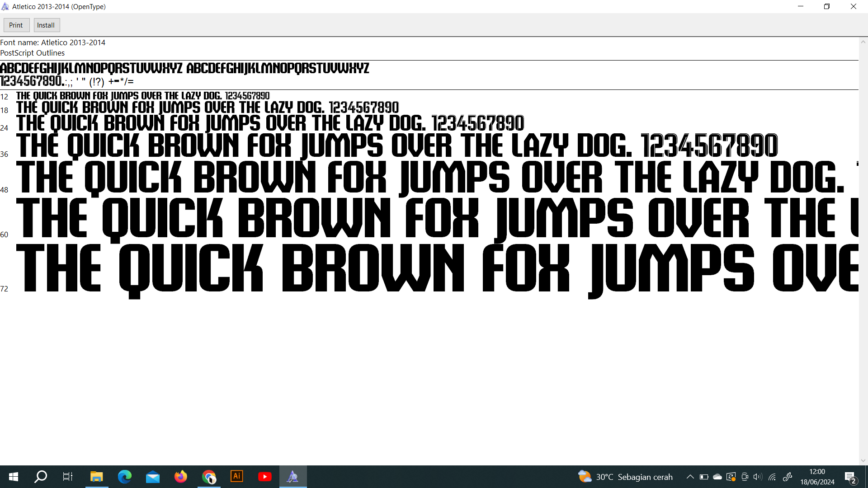The height and width of the screenshot is (488, 868).
Task: Open the notification center icon
Action: (x=850, y=477)
